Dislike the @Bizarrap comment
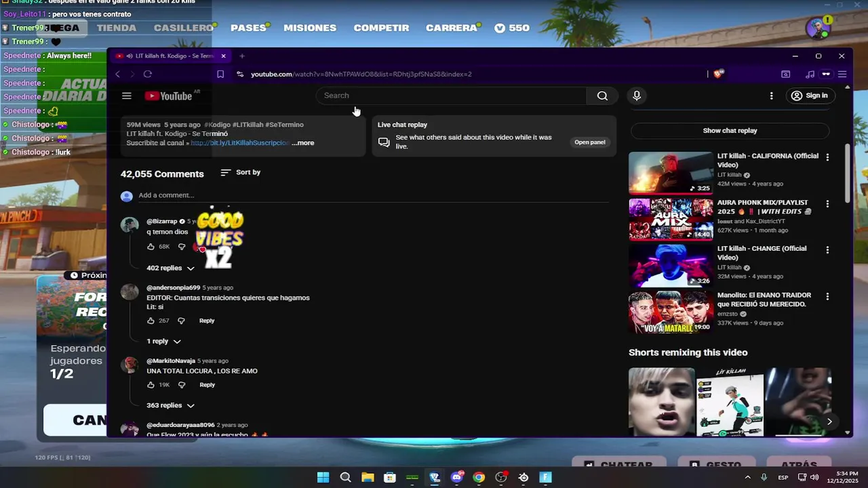The height and width of the screenshot is (488, 868). pyautogui.click(x=181, y=247)
